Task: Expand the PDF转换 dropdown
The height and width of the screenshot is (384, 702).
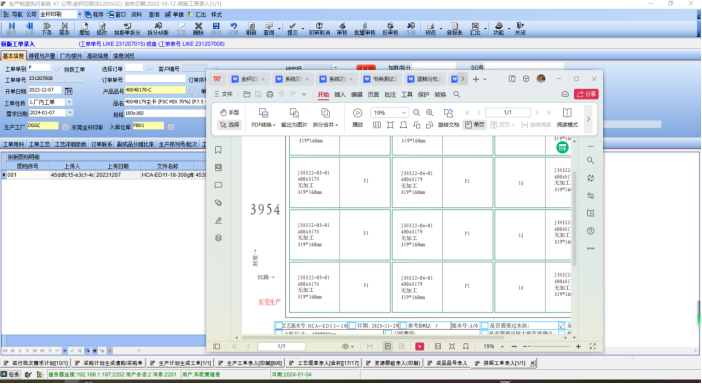Action: pos(263,125)
